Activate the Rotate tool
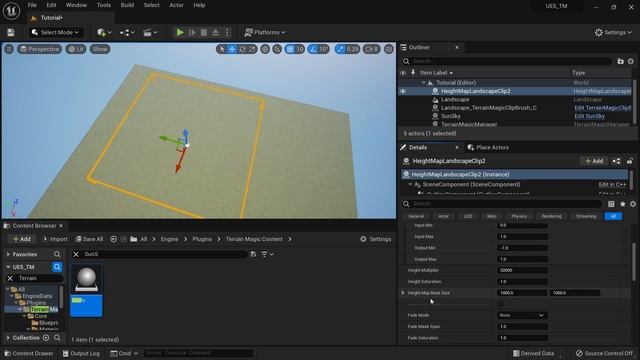 (242, 49)
